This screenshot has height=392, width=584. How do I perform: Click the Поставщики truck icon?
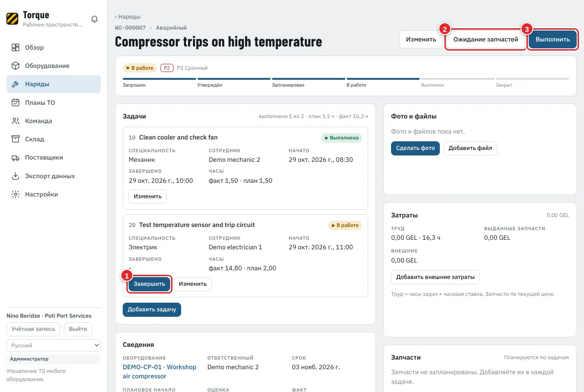click(16, 158)
